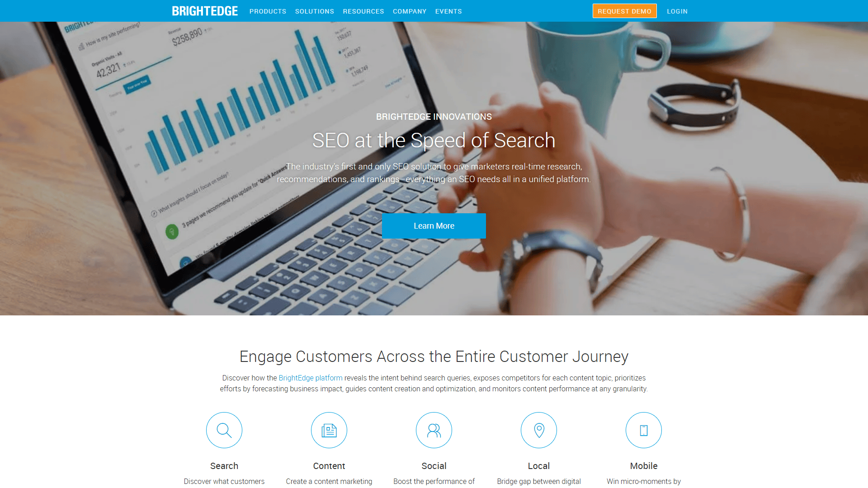Expand the COMPANY dropdown in navigation
Image resolution: width=868 pixels, height=488 pixels.
point(410,11)
